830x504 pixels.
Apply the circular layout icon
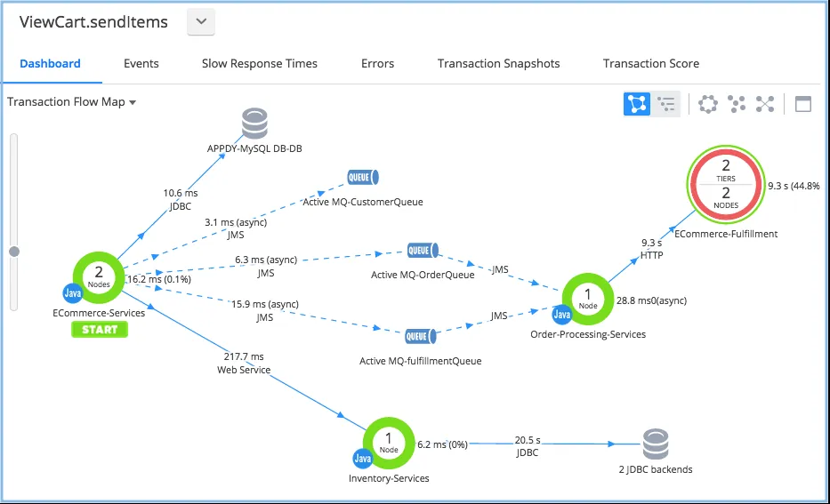coord(708,104)
